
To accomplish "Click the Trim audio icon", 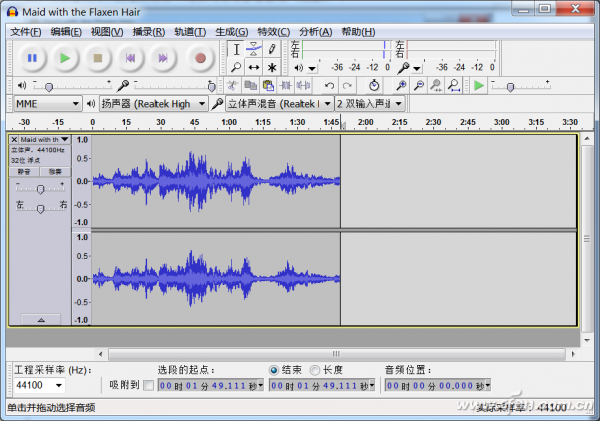I will click(x=286, y=85).
